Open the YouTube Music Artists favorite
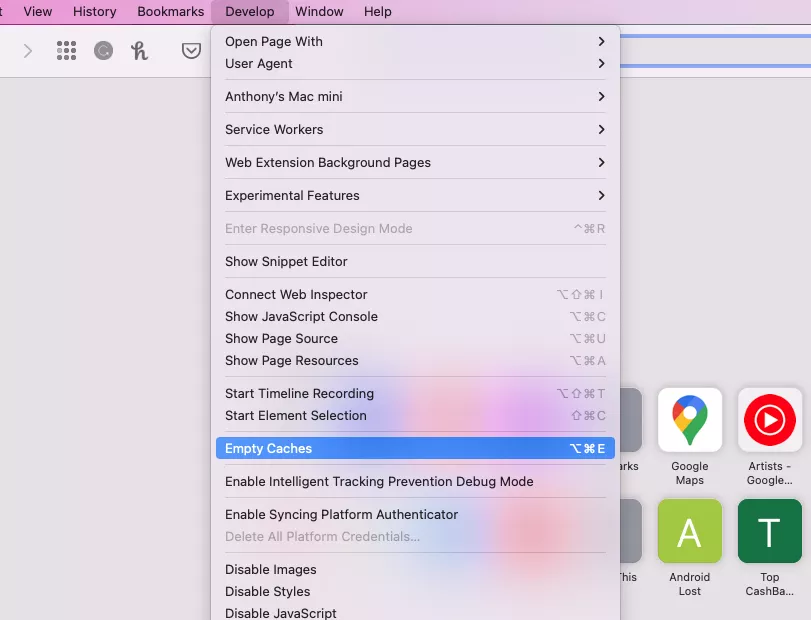Viewport: 811px width, 620px height. pos(769,420)
